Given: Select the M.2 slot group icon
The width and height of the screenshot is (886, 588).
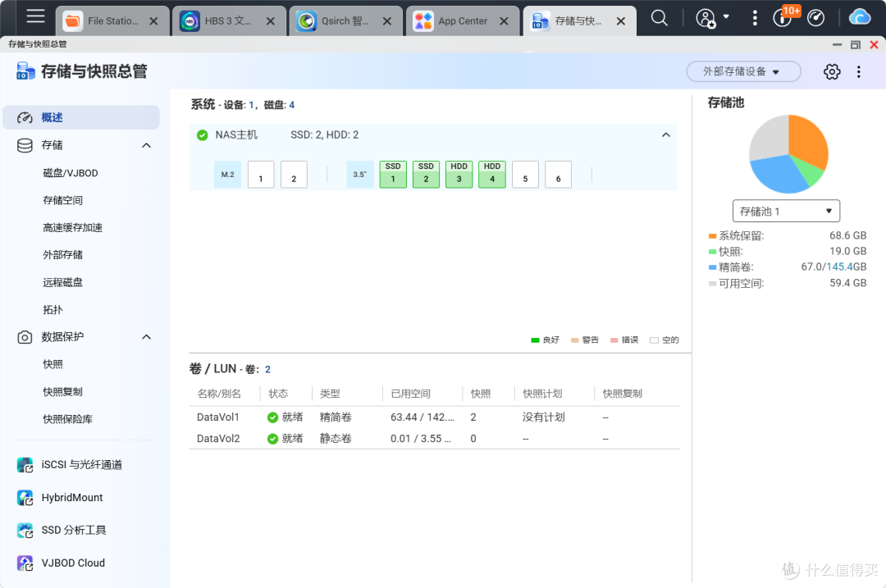Looking at the screenshot, I should 228,175.
